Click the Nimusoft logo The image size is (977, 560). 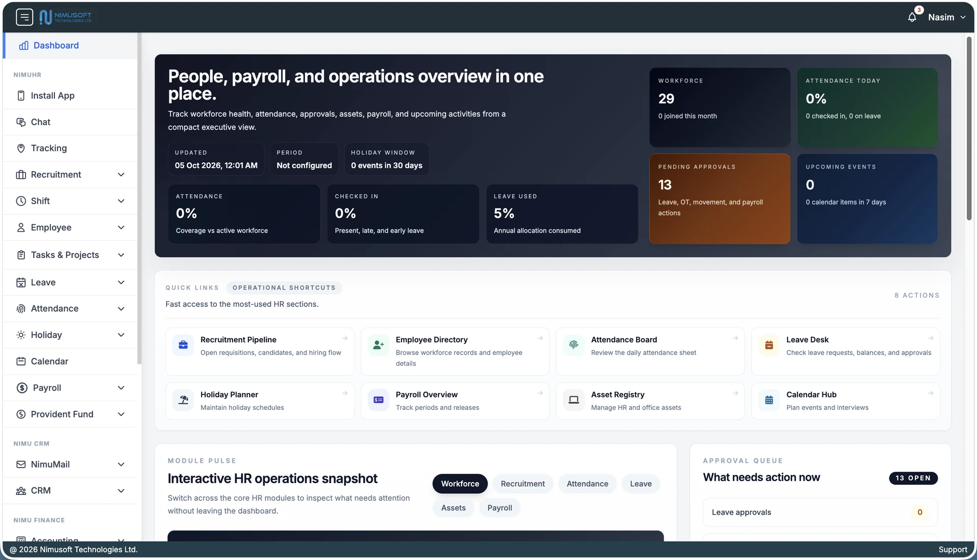66,17
